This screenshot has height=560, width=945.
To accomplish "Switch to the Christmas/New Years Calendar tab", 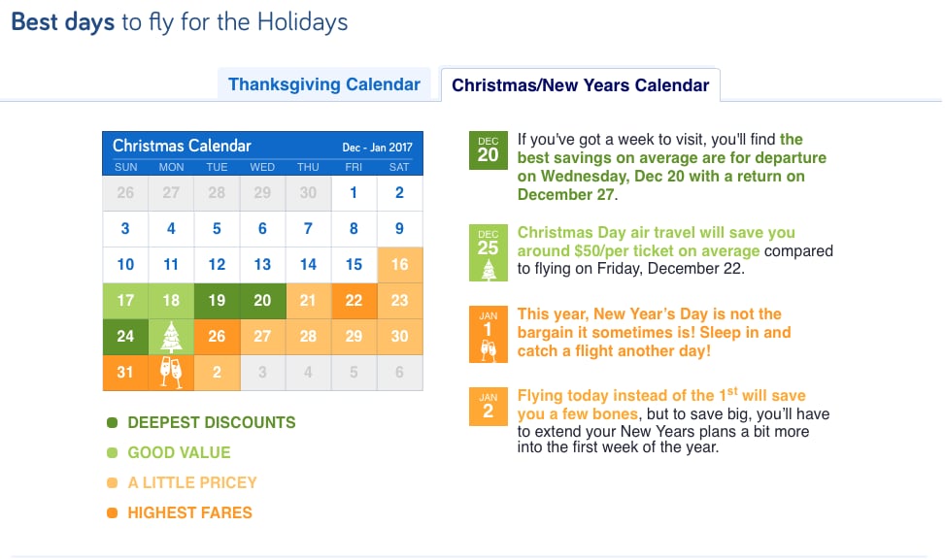I will (x=580, y=85).
